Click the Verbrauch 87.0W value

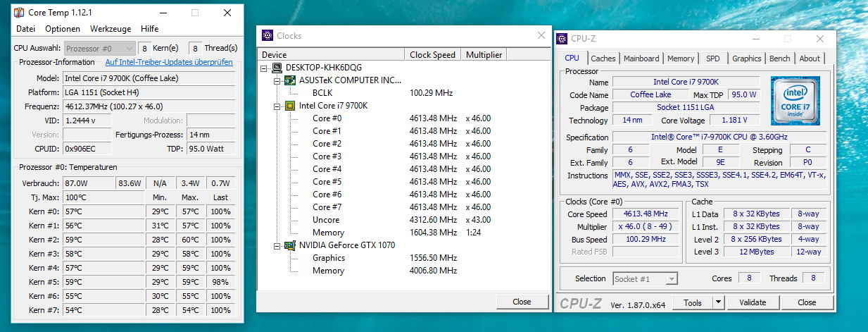point(88,183)
